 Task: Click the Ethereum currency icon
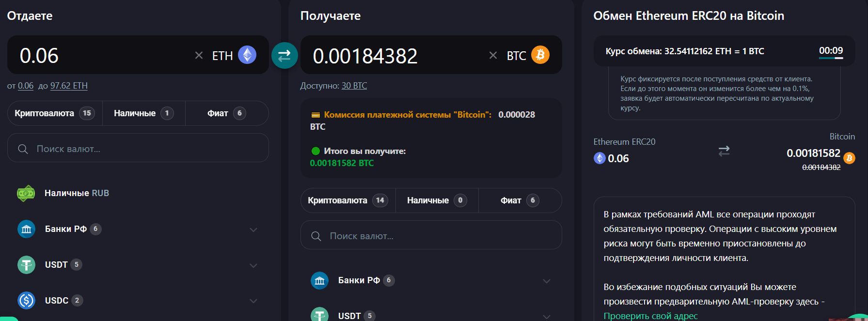pos(247,55)
